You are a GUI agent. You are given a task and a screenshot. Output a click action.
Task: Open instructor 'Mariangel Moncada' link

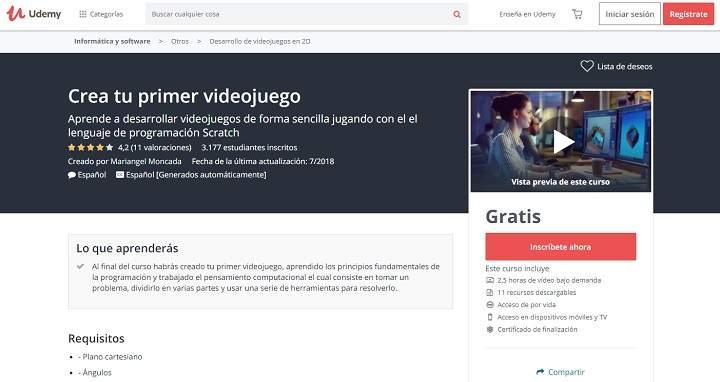pyautogui.click(x=146, y=161)
